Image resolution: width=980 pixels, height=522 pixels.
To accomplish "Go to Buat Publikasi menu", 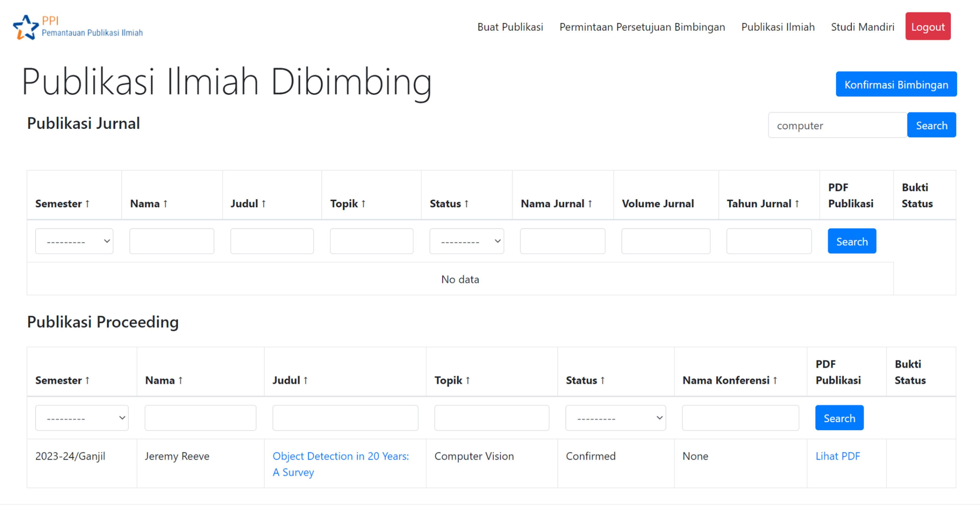I will [x=510, y=27].
